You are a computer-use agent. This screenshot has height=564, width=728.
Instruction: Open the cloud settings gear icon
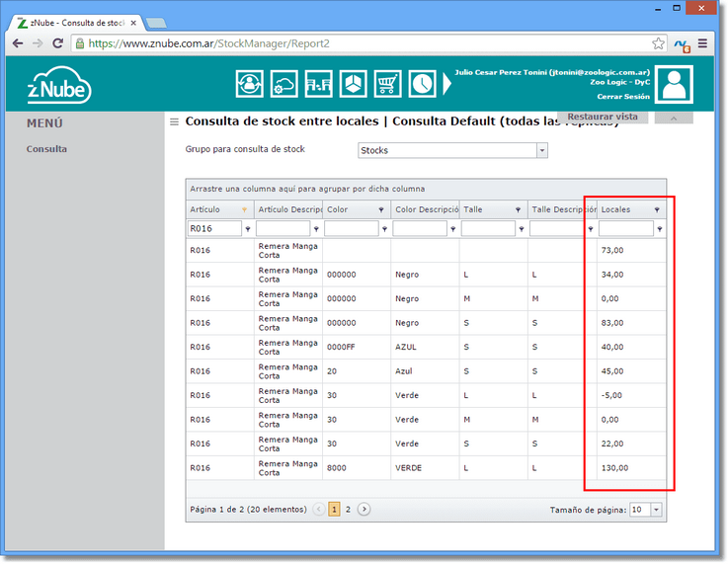click(284, 84)
